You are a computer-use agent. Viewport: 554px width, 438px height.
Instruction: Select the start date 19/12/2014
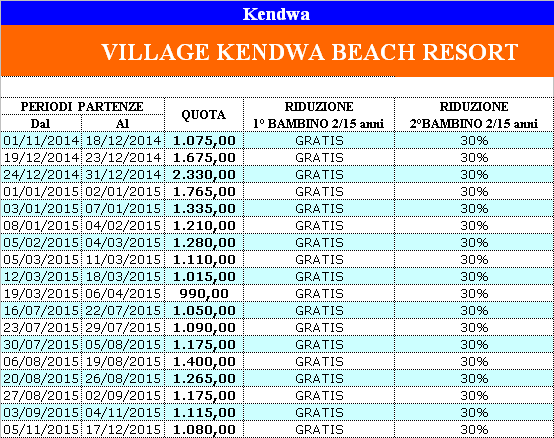(41, 158)
